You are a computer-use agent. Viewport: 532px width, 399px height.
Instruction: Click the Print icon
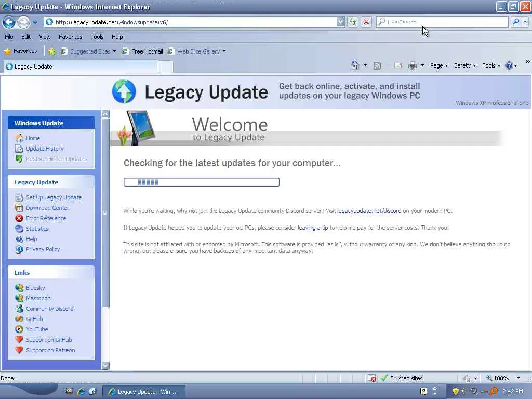412,65
